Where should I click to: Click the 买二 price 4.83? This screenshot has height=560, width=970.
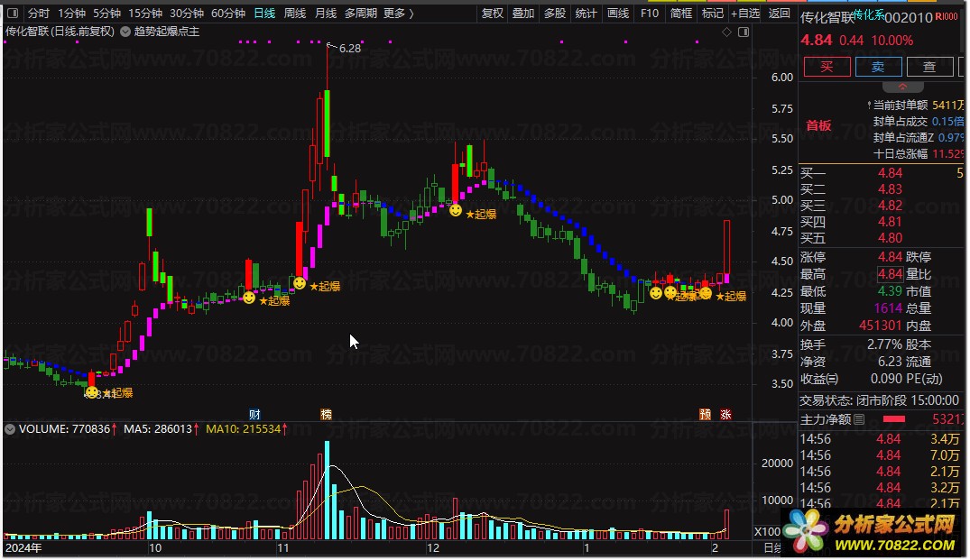click(890, 189)
